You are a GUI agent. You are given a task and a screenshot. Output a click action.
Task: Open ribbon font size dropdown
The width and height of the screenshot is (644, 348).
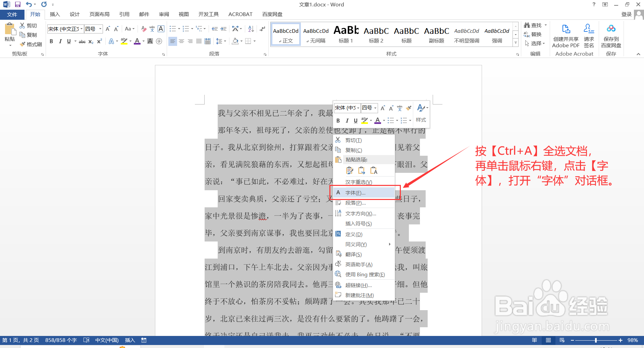pyautogui.click(x=100, y=29)
